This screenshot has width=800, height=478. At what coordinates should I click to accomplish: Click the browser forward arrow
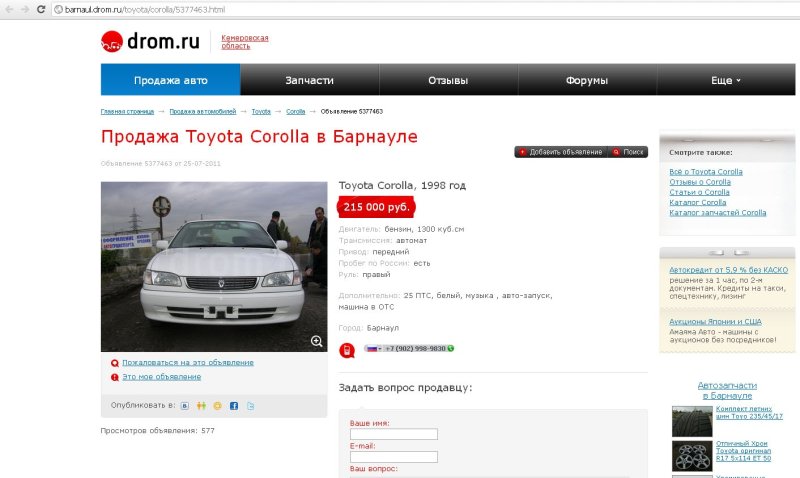click(25, 9)
